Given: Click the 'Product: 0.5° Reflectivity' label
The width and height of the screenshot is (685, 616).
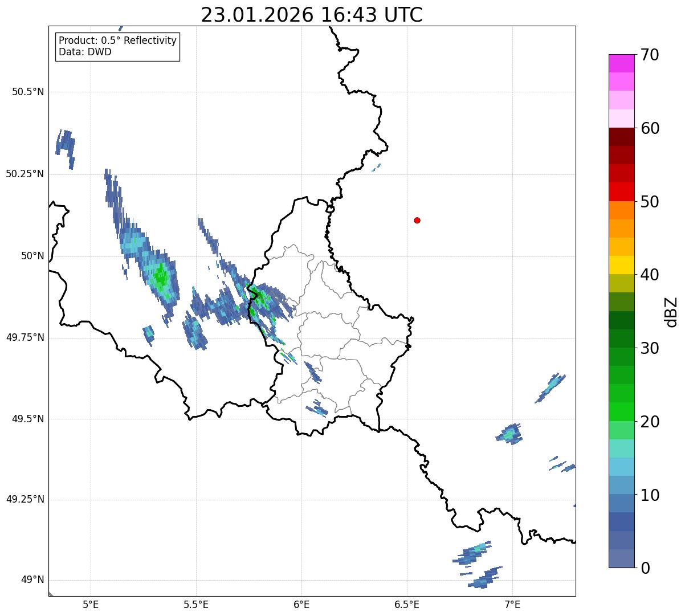Looking at the screenshot, I should [x=118, y=41].
